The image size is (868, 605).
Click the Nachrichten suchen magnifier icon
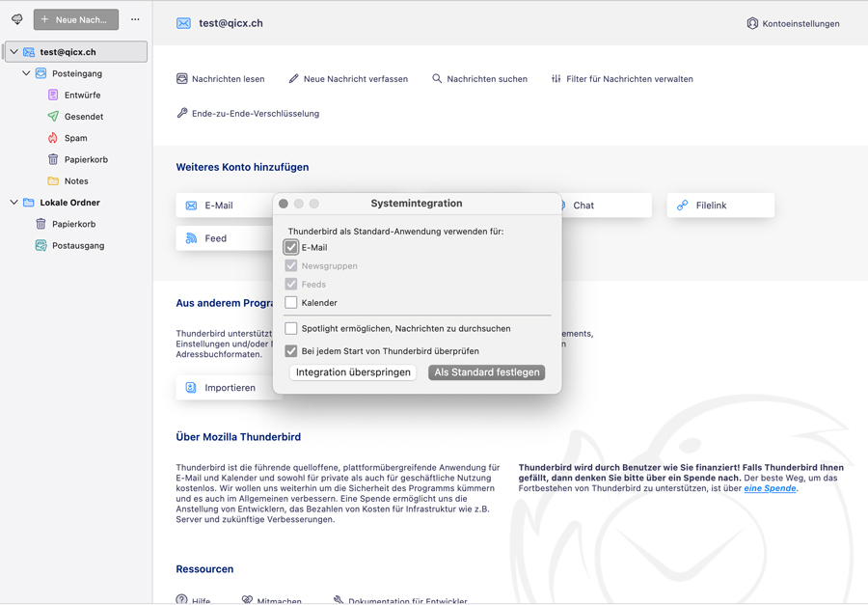(437, 79)
